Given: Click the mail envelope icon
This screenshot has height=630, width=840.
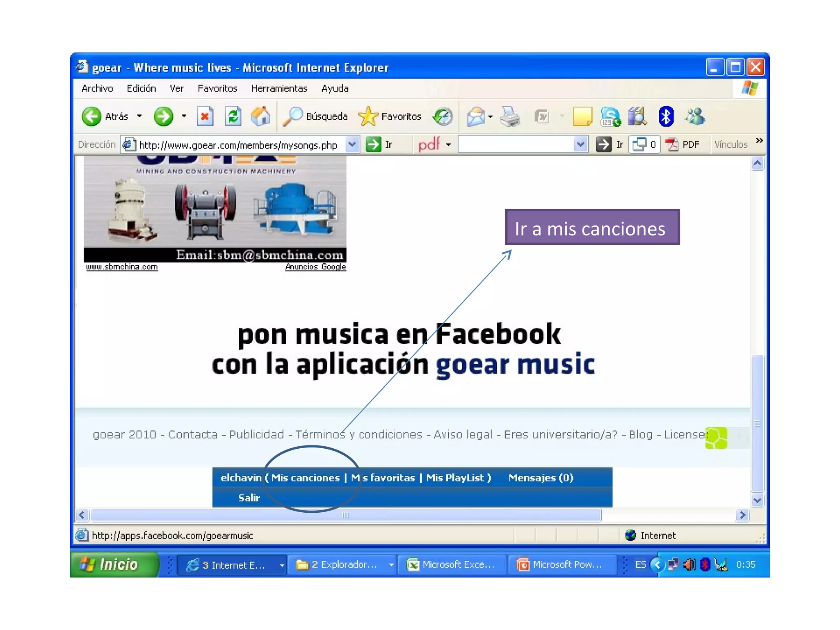Looking at the screenshot, I should (476, 116).
